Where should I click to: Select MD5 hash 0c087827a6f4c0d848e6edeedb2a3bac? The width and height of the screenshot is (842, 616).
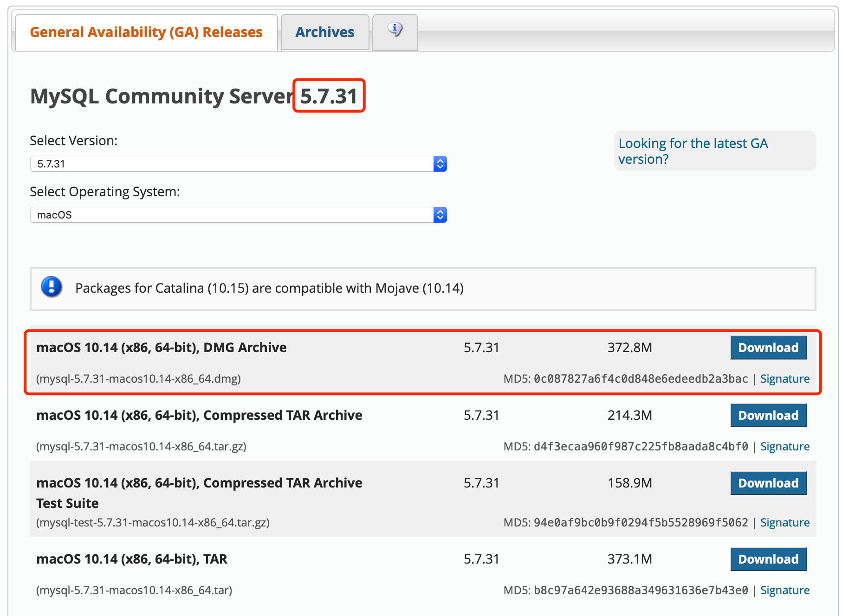click(641, 379)
